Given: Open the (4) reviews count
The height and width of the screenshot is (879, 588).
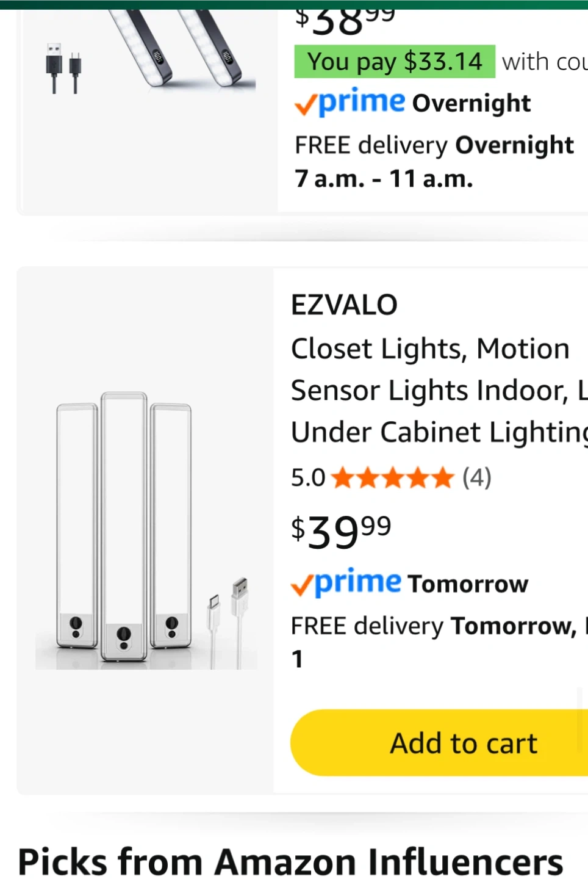Looking at the screenshot, I should tap(477, 478).
